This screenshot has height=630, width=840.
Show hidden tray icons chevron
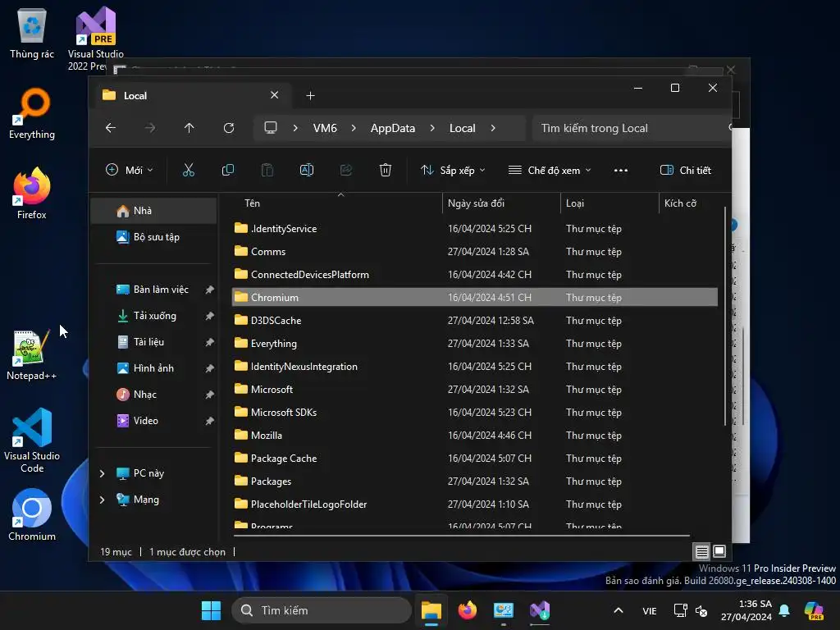pyautogui.click(x=619, y=610)
